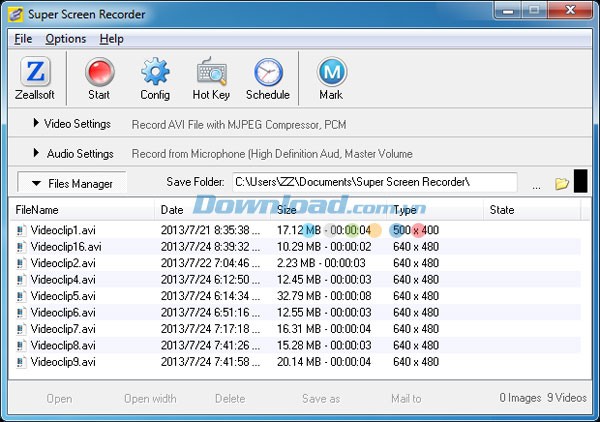Click the Open width button
The image size is (600, 422).
[150, 399]
